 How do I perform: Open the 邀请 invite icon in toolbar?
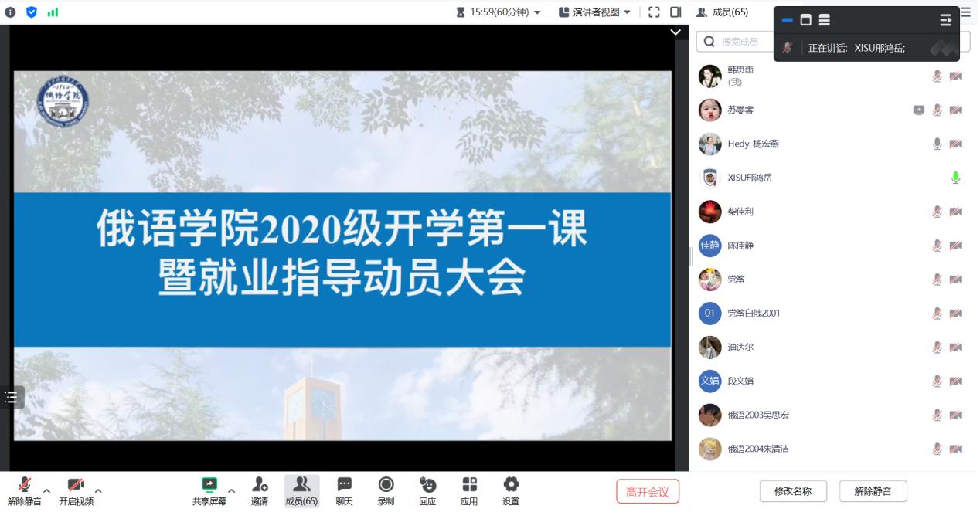coord(260,485)
